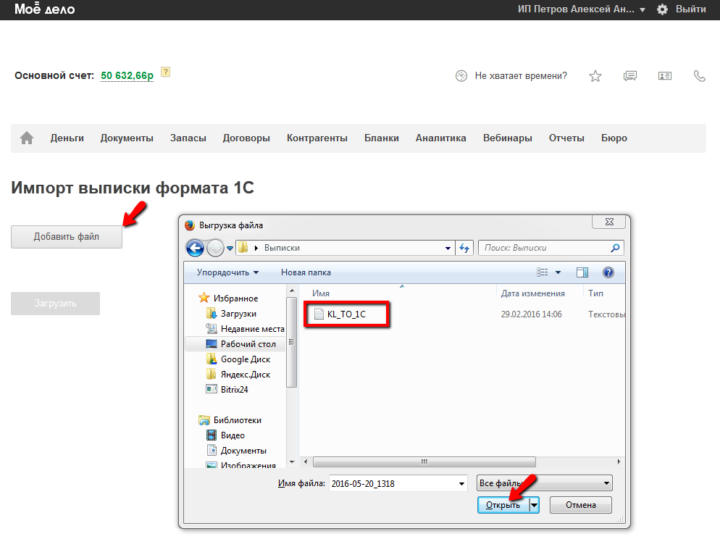
Task: Open Bitrix24 in the sidebar
Action: 234,389
